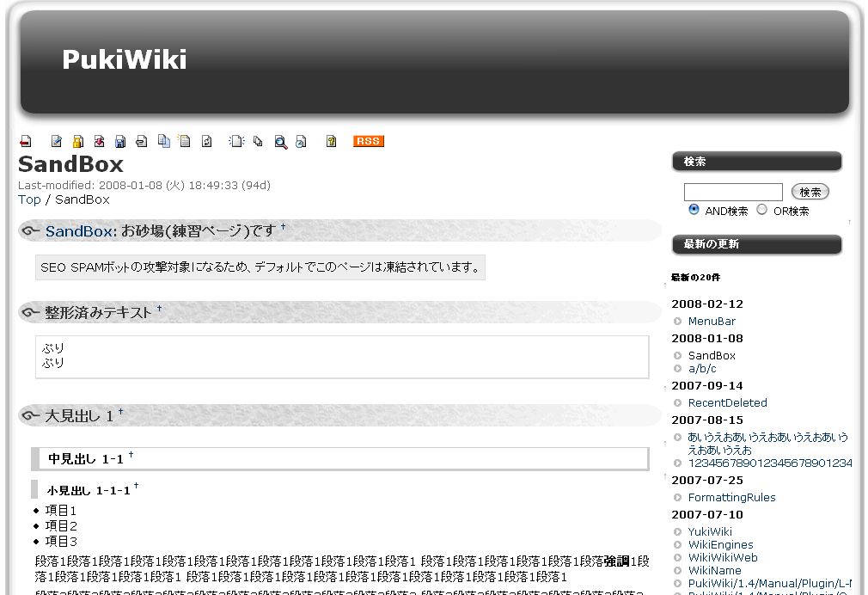Screen dimensions: 868x595
Task: Click the padlock freeze/unfreeze icon
Action: [77, 142]
